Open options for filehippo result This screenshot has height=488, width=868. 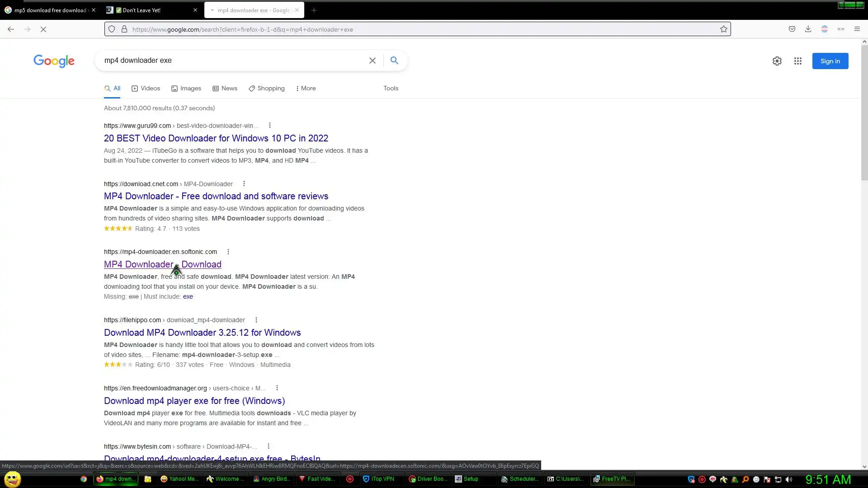click(256, 320)
